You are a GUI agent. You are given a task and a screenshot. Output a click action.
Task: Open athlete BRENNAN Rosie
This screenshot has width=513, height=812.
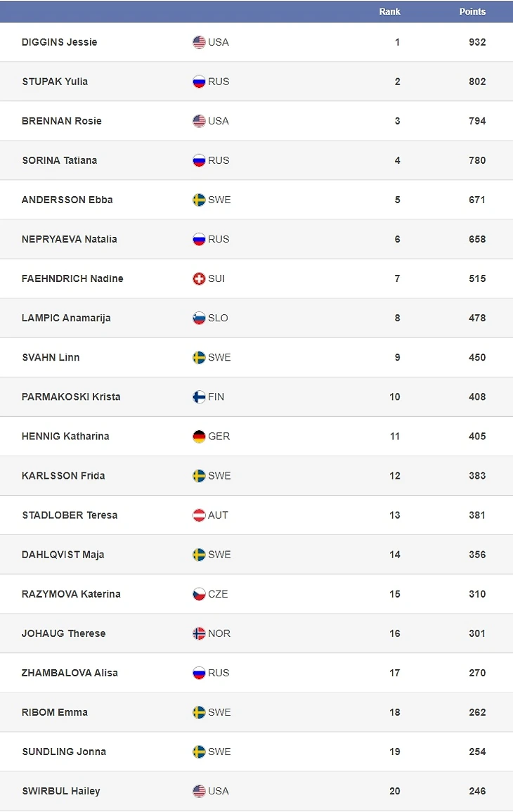62,121
